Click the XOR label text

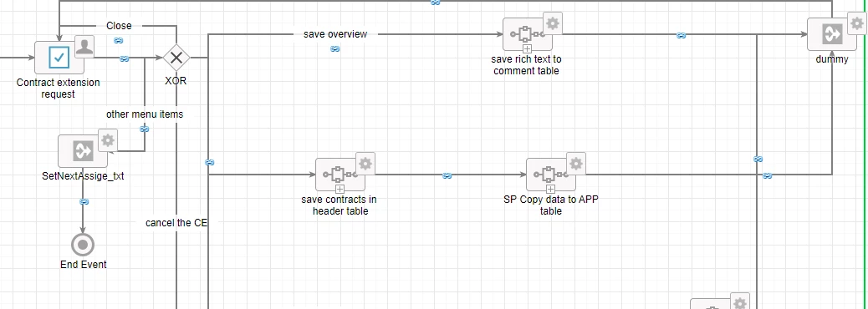pos(176,81)
